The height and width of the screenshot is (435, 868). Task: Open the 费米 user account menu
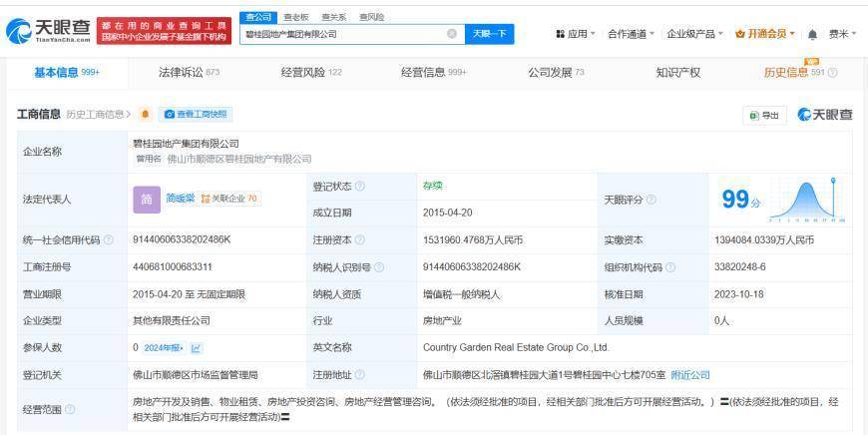click(x=842, y=34)
